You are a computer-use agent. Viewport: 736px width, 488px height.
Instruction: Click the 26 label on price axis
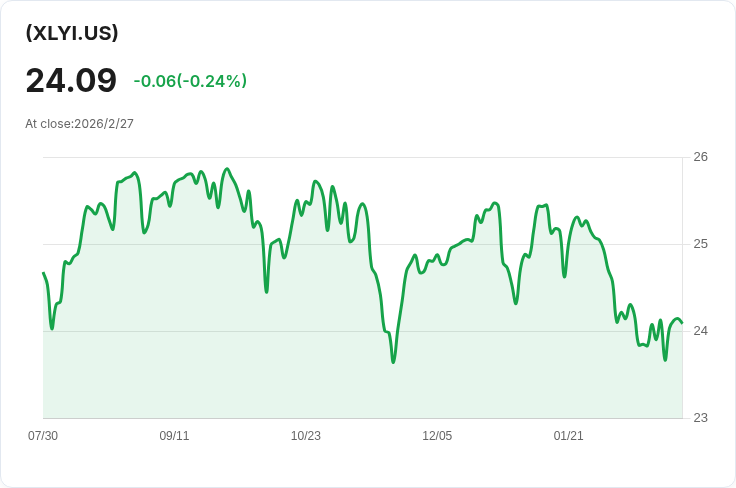tap(700, 157)
